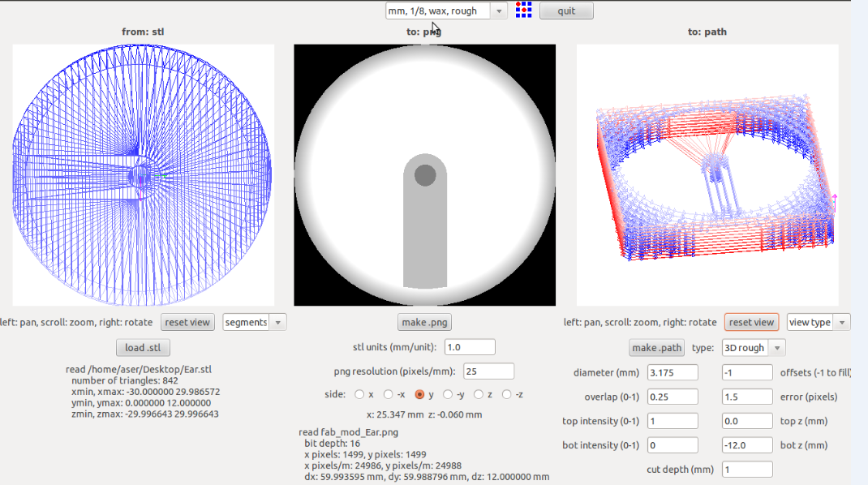868x485 pixels.
Task: Click the 'x pixels/m: 24986' line
Action: [x=383, y=466]
